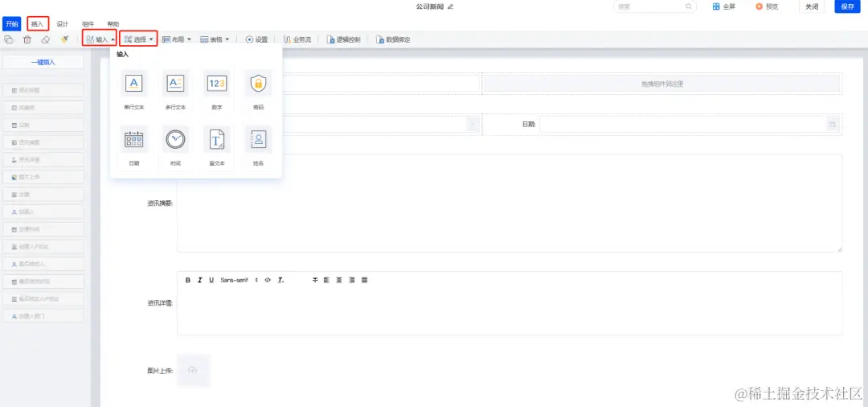
Task: Expand the select field chevron left of 日期
Action: [x=473, y=125]
